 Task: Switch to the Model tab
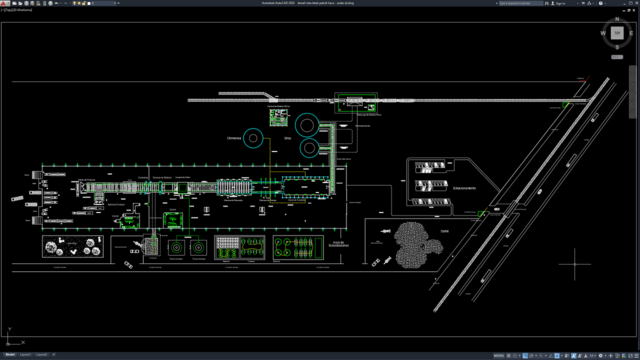click(10, 355)
